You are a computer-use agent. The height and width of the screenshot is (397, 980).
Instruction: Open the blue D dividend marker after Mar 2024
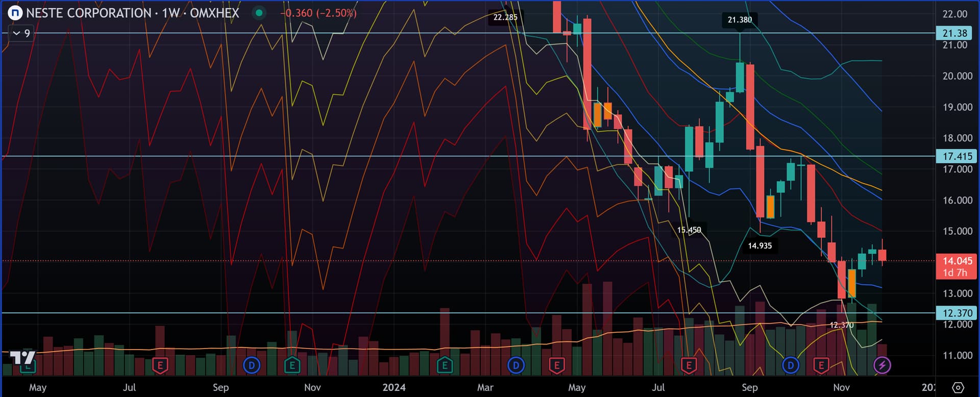coord(516,365)
